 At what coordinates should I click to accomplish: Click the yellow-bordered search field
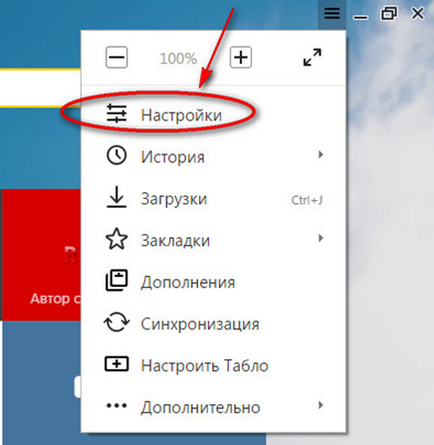[x=40, y=88]
